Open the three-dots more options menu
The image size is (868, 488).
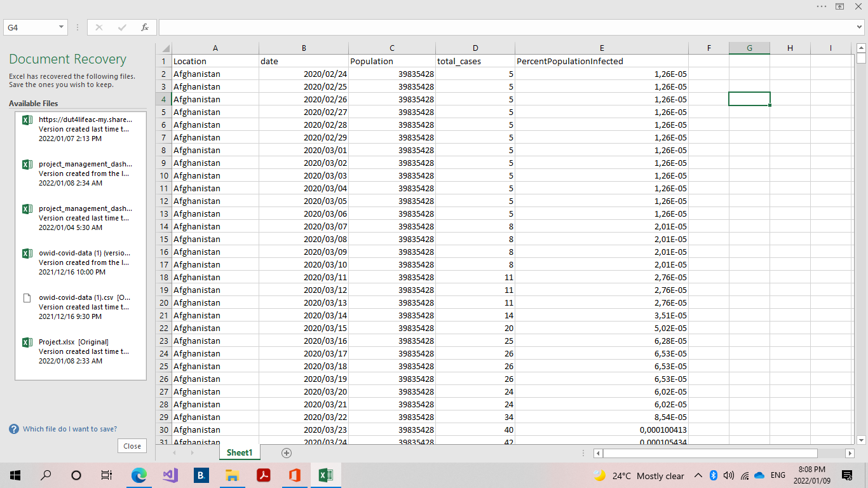tap(821, 6)
